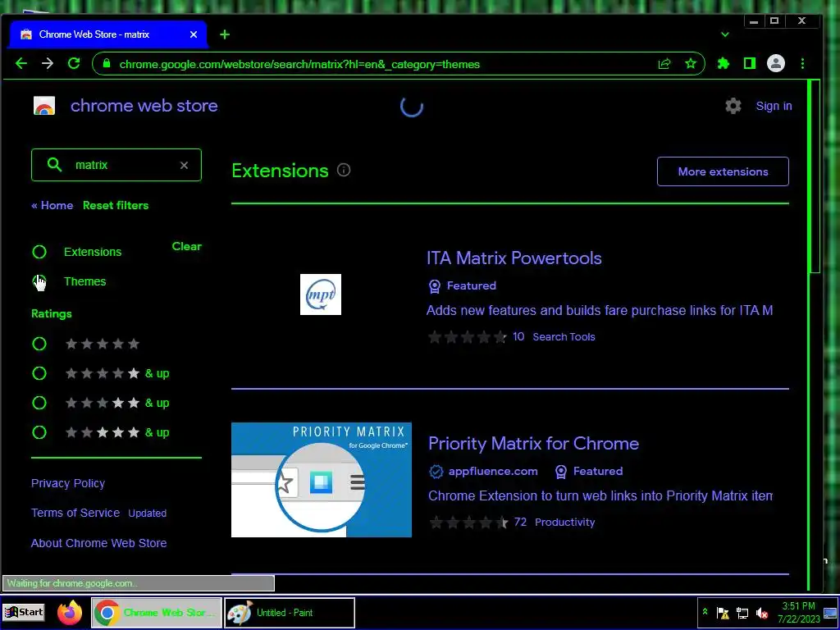Open About Chrome Web Store link

point(98,543)
